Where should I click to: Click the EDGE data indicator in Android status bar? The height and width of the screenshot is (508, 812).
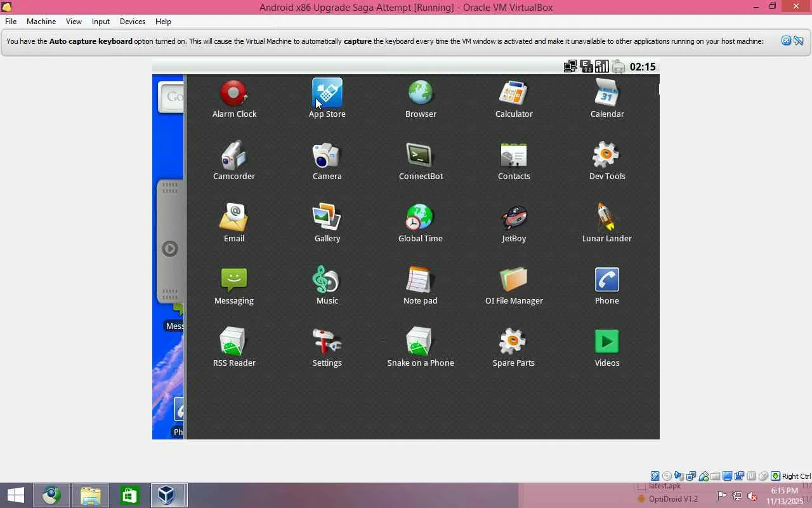(x=586, y=67)
